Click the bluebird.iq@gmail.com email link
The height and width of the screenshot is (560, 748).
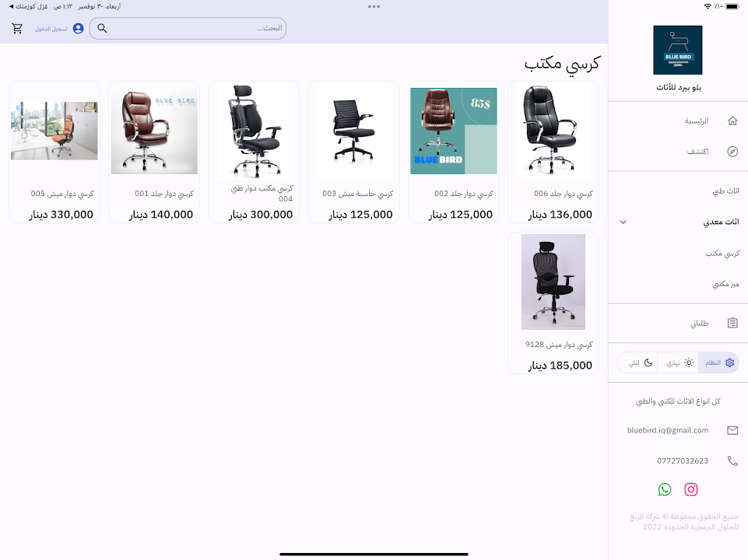668,430
